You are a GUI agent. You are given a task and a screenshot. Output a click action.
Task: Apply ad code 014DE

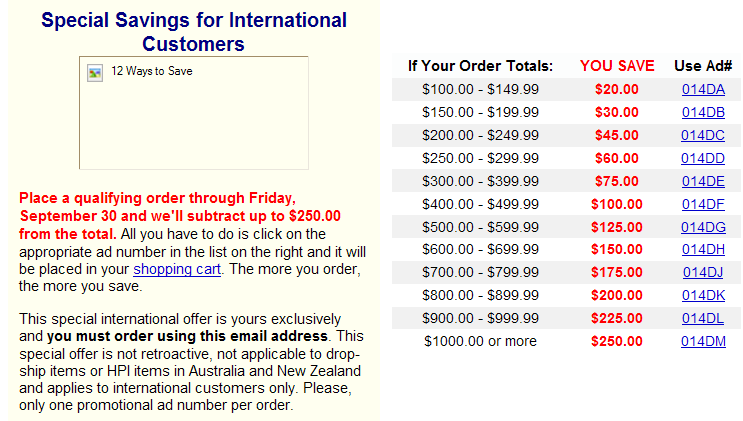coord(703,181)
